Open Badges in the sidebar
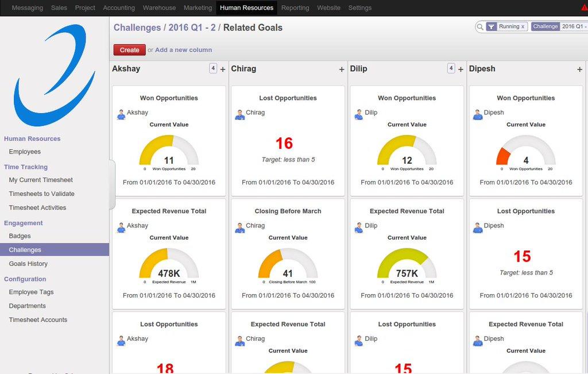This screenshot has width=588, height=374. pyautogui.click(x=20, y=236)
